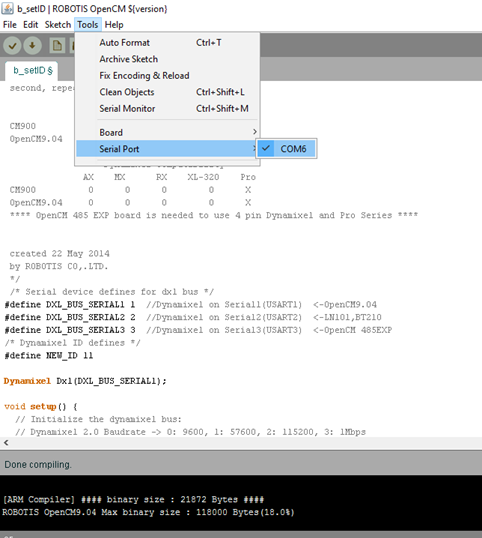Screen dimensions: 482x538
Task: Click the '/* Serial device defines for dxl bus */' comment
Action: [112, 292]
